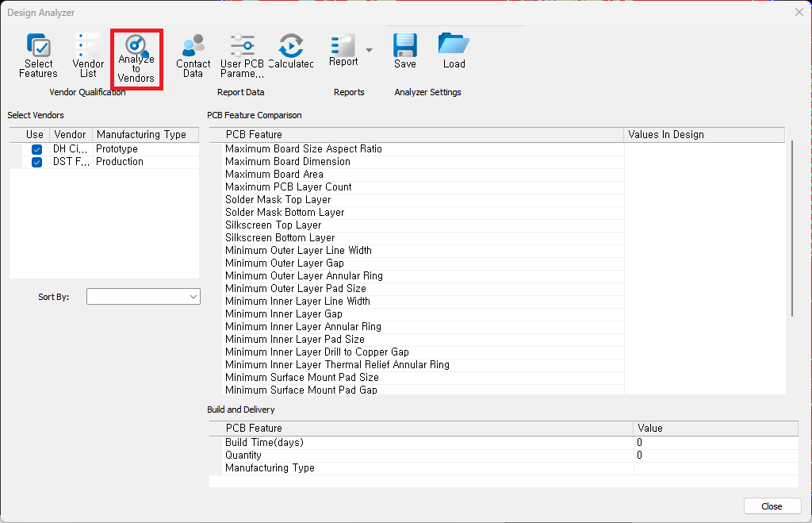
Task: Select the Manufacturing Type row in Build and Delivery
Action: pos(504,468)
